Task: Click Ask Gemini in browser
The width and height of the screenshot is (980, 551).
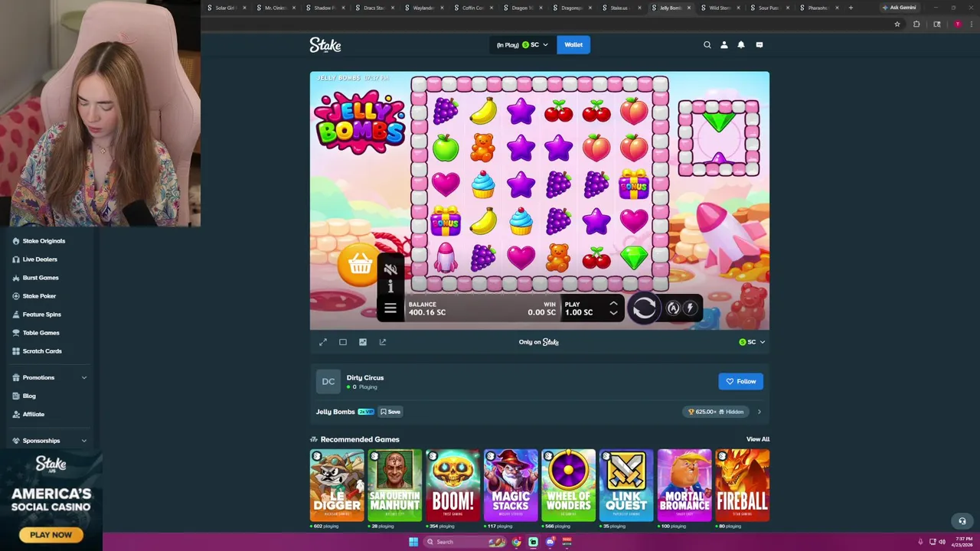Action: point(899,8)
